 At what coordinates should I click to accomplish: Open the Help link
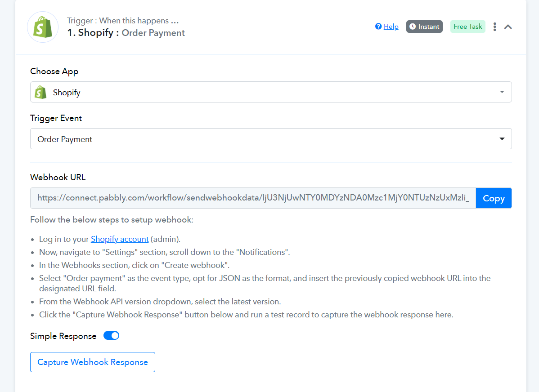391,27
